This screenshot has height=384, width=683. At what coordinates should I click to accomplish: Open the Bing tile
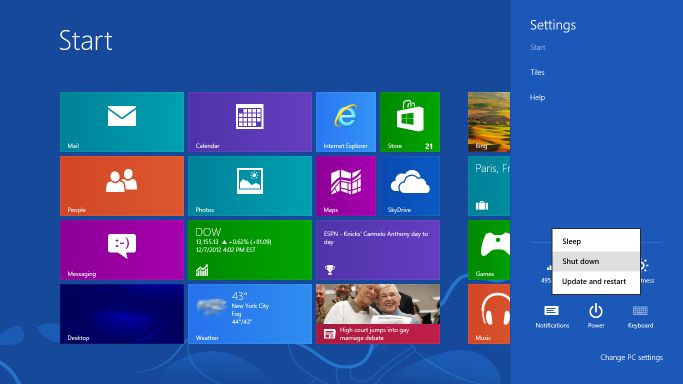489,122
